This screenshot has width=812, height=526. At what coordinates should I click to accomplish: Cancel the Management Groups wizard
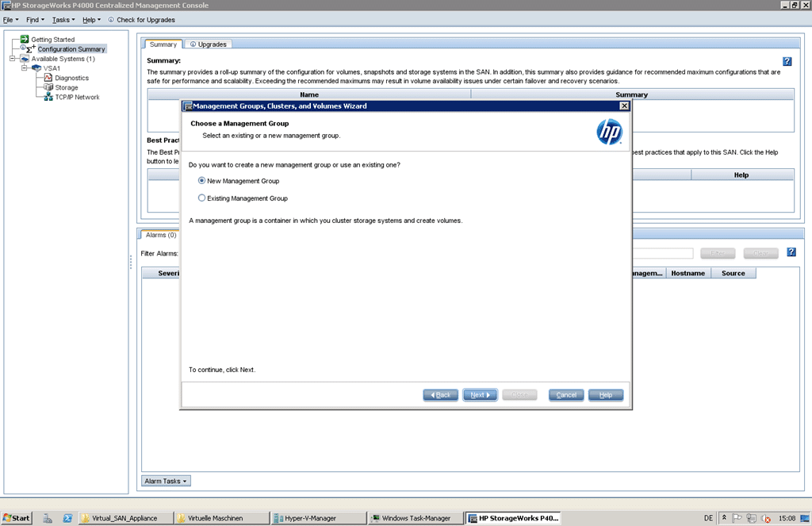click(x=566, y=395)
